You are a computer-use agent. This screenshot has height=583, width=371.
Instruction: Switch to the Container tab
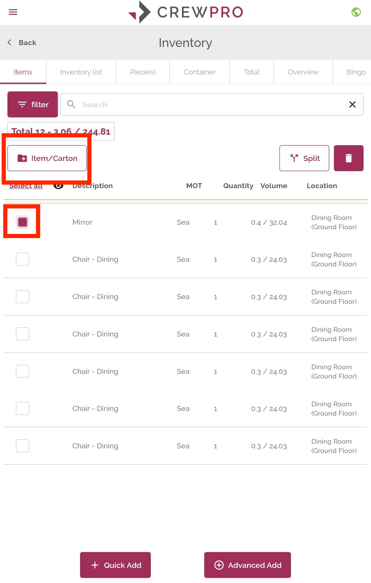[199, 72]
